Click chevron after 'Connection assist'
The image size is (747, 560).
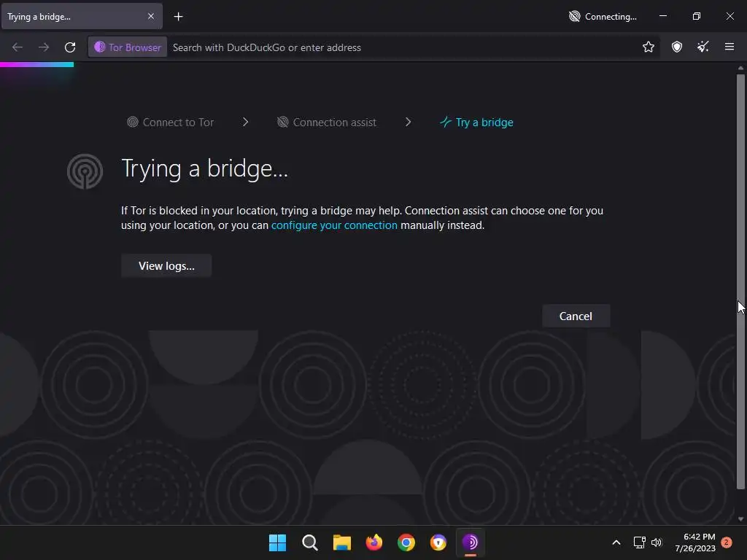(408, 122)
